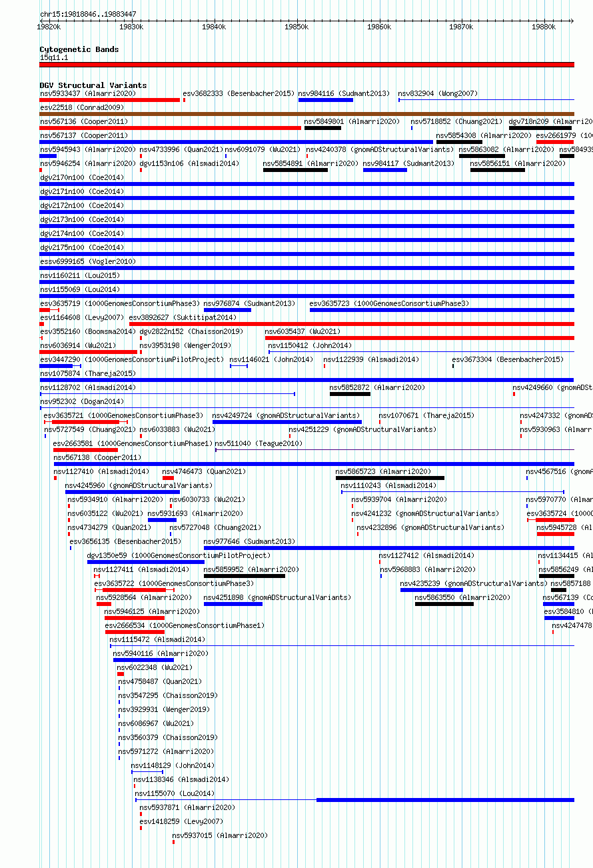Click esv3635723 (1000GenomesConsortiumPhase3) label
Viewport: 593px width, 868px height.
coord(390,303)
